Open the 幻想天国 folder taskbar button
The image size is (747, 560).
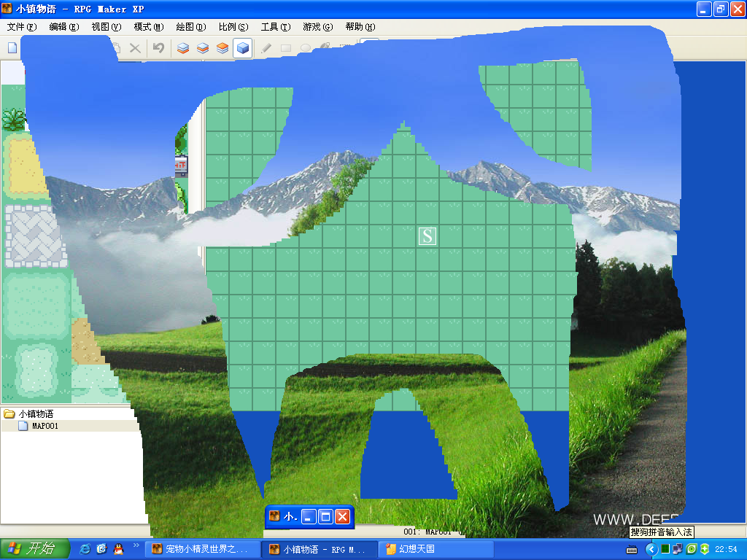pos(437,549)
